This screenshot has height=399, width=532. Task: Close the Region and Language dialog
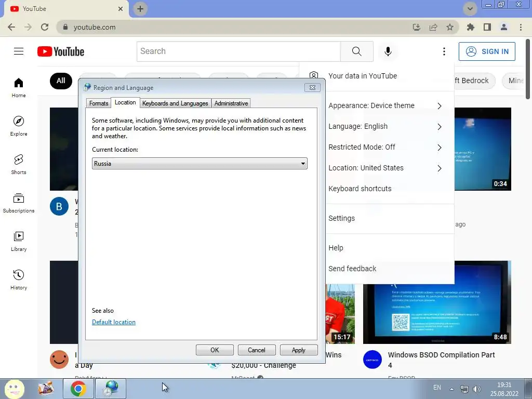coord(312,87)
